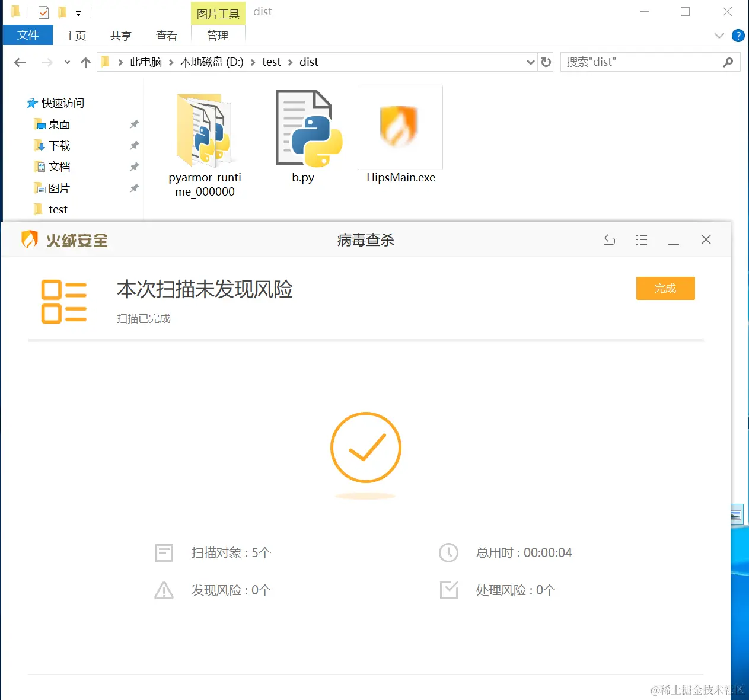Open recent locations dropdown

pyautogui.click(x=67, y=62)
